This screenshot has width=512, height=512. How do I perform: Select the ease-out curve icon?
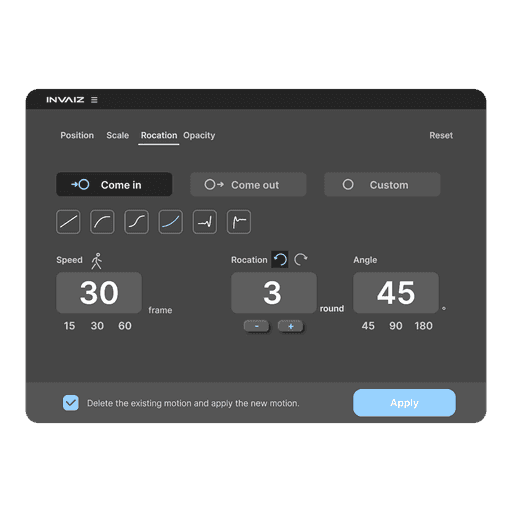(102, 222)
